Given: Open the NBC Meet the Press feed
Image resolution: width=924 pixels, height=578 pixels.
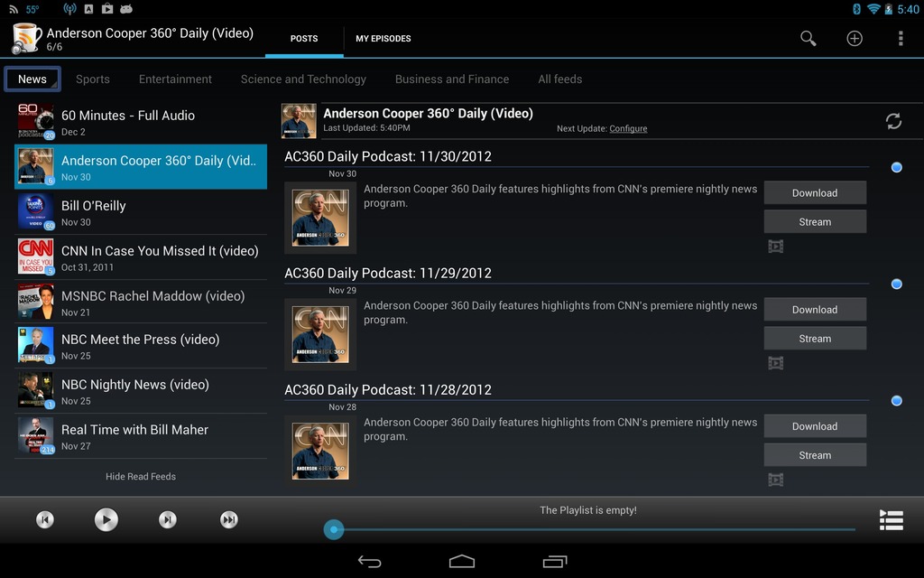Looking at the screenshot, I should [x=141, y=345].
